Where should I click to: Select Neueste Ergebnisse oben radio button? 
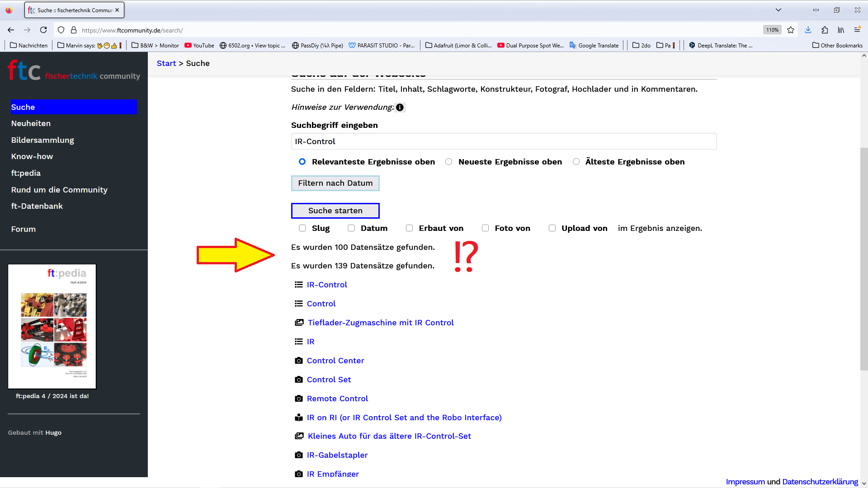(448, 162)
